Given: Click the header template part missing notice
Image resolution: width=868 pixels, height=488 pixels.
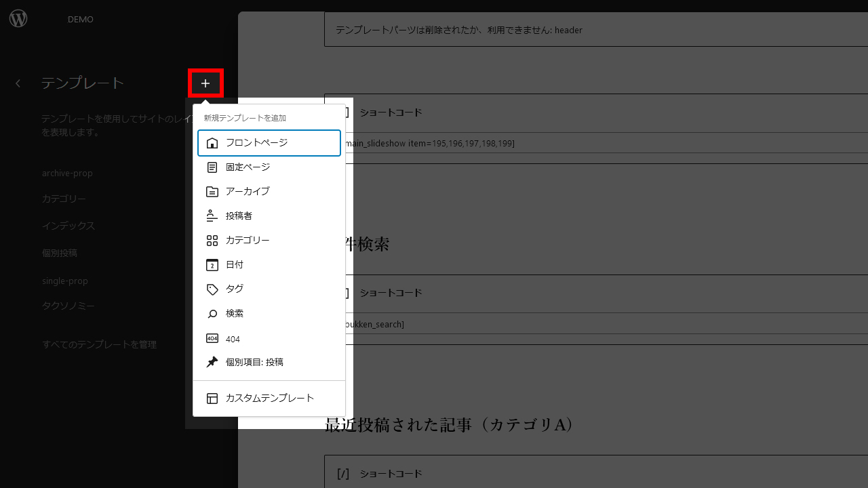Looking at the screenshot, I should (596, 30).
